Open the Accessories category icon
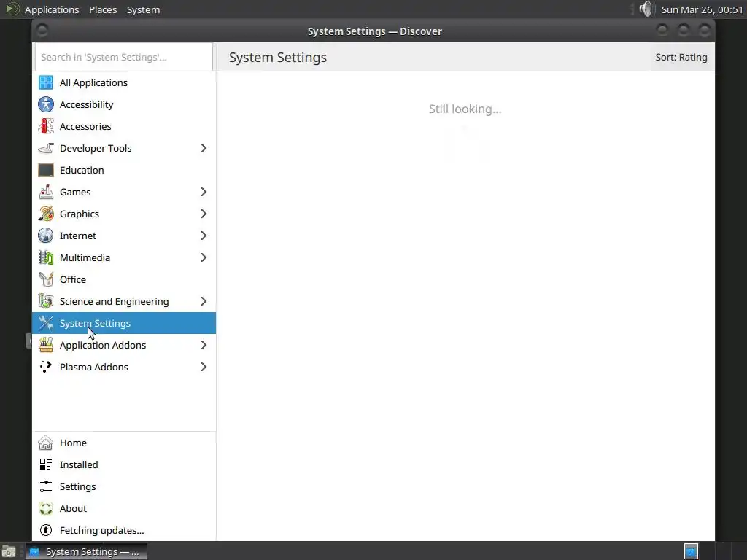Image resolution: width=747 pixels, height=560 pixels. click(46, 126)
